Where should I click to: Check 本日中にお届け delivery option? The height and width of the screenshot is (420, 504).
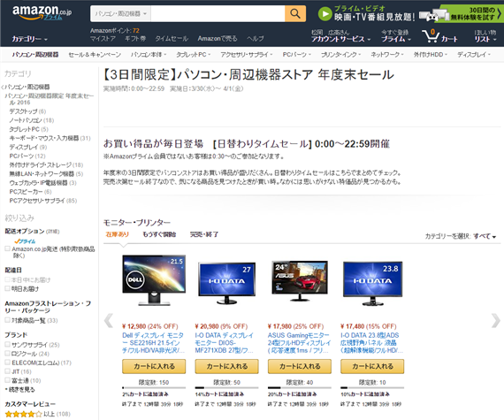[7, 279]
